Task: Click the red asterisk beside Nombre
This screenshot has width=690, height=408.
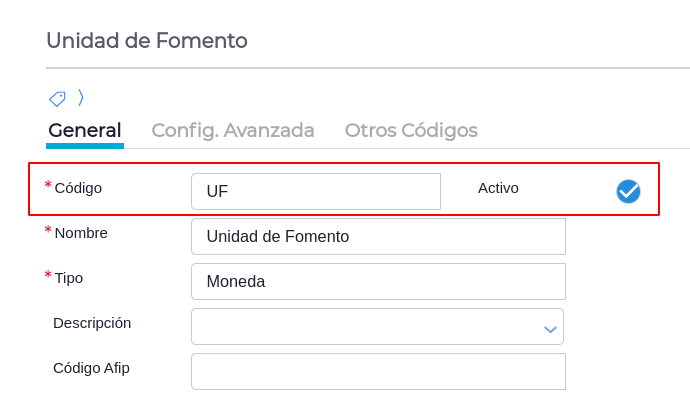Action: tap(48, 231)
